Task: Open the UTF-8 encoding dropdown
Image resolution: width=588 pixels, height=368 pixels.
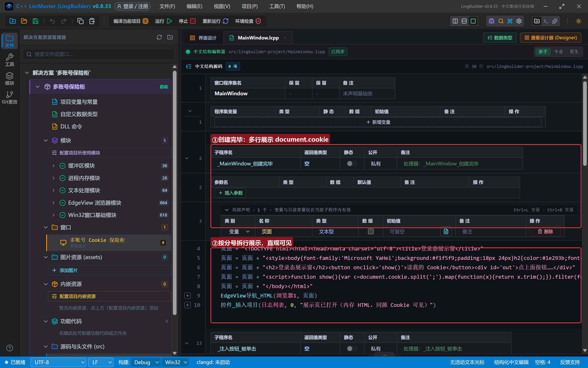Action: (x=58, y=362)
